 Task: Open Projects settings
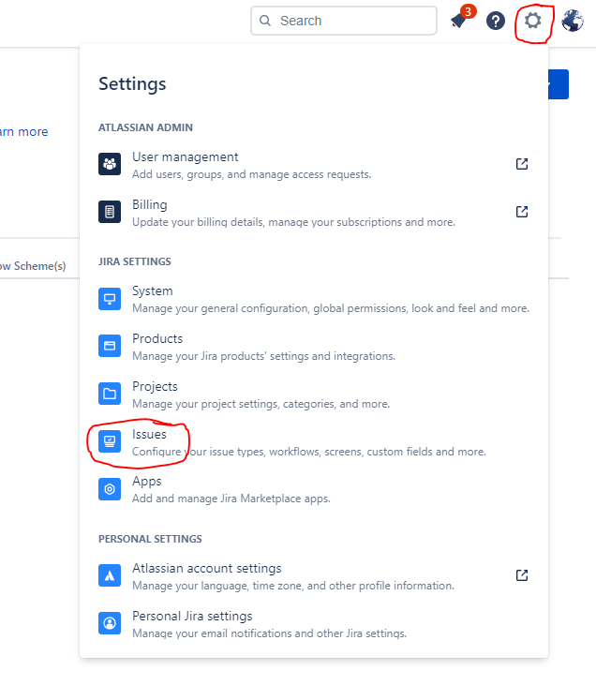click(x=313, y=395)
